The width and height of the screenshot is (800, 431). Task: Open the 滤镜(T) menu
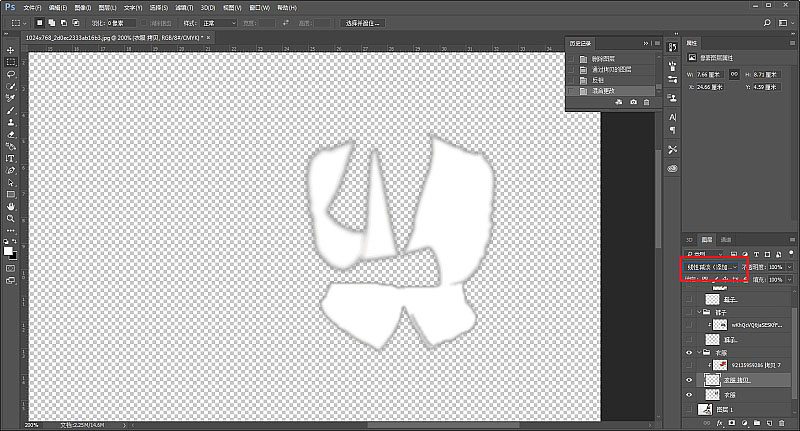[x=184, y=8]
